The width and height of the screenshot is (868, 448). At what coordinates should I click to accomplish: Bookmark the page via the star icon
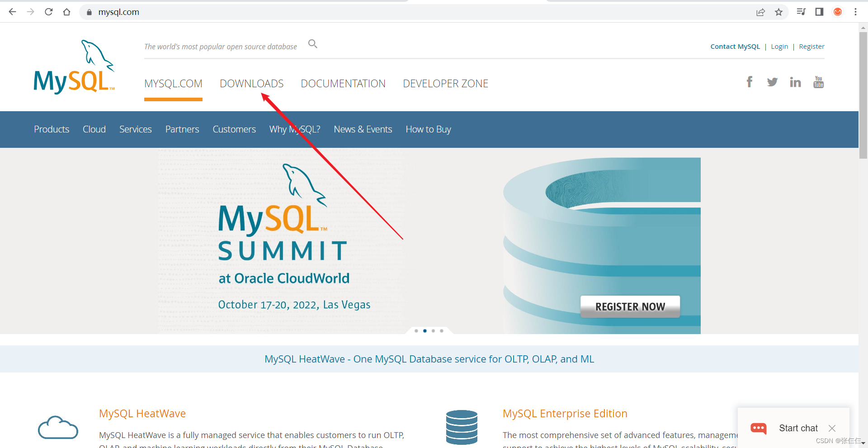tap(779, 12)
